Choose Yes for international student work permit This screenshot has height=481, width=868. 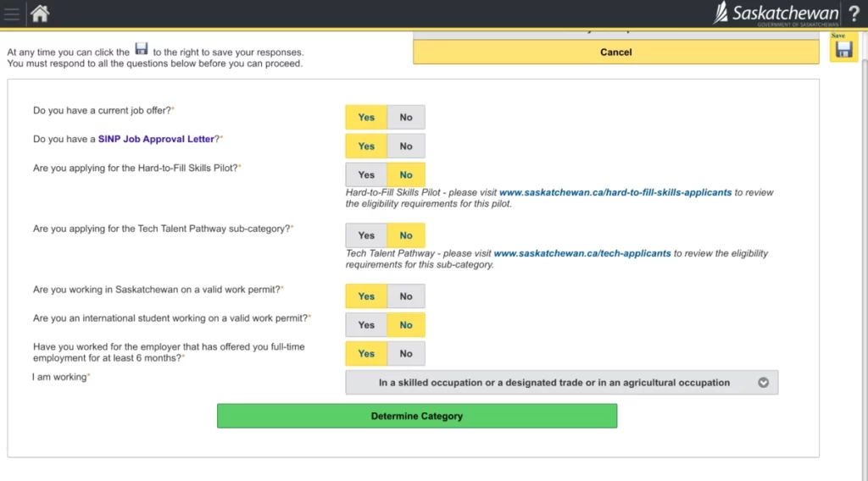(x=366, y=325)
